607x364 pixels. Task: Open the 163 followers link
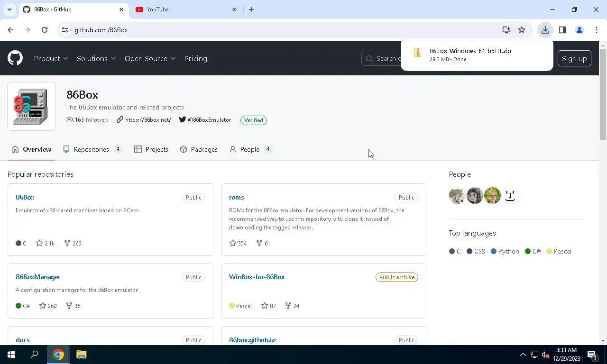point(88,120)
